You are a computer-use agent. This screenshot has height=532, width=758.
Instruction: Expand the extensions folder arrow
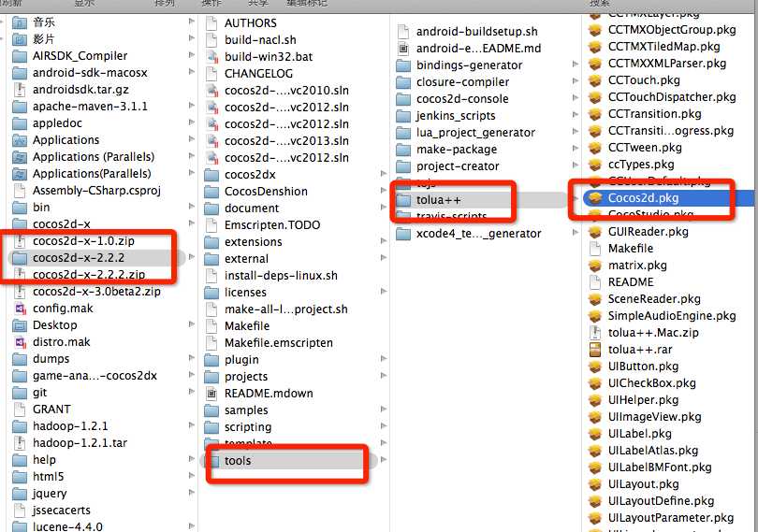(x=384, y=240)
